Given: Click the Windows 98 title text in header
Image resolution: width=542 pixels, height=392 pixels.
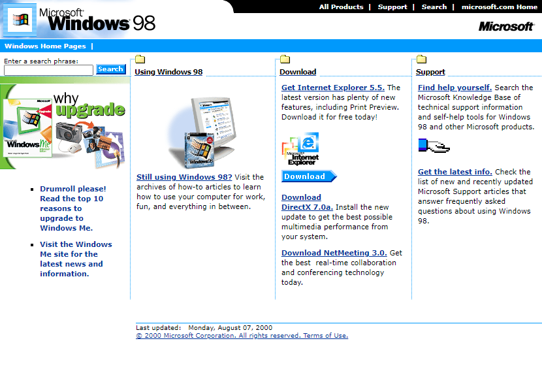Looking at the screenshot, I should (x=97, y=20).
